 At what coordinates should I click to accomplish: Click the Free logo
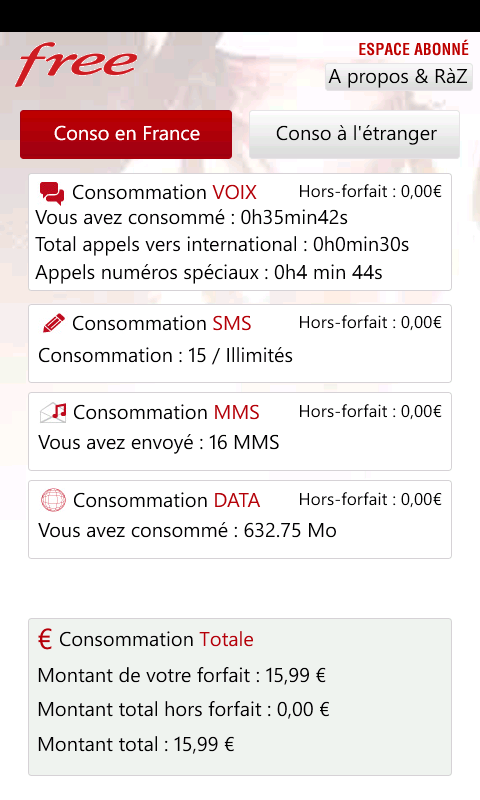coord(76,64)
